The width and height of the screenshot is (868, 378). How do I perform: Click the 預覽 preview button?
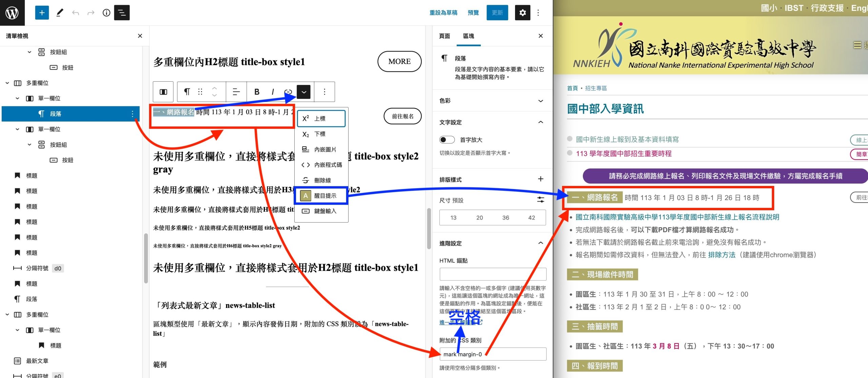[x=473, y=13]
